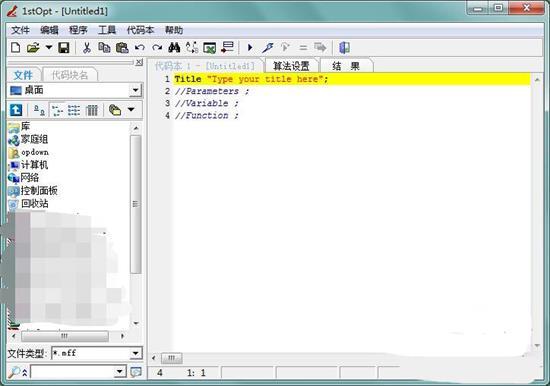
Task: Select opdown folder in the file list
Action: (x=28, y=152)
